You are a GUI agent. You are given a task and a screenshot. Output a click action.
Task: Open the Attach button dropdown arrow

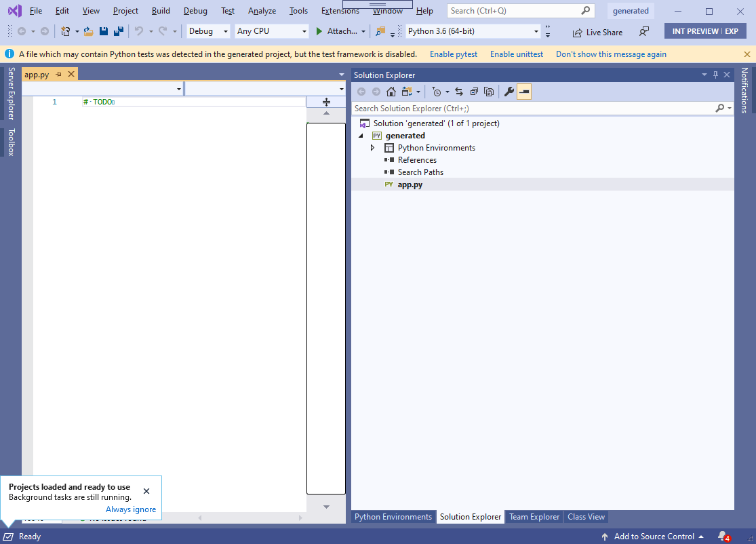point(363,32)
